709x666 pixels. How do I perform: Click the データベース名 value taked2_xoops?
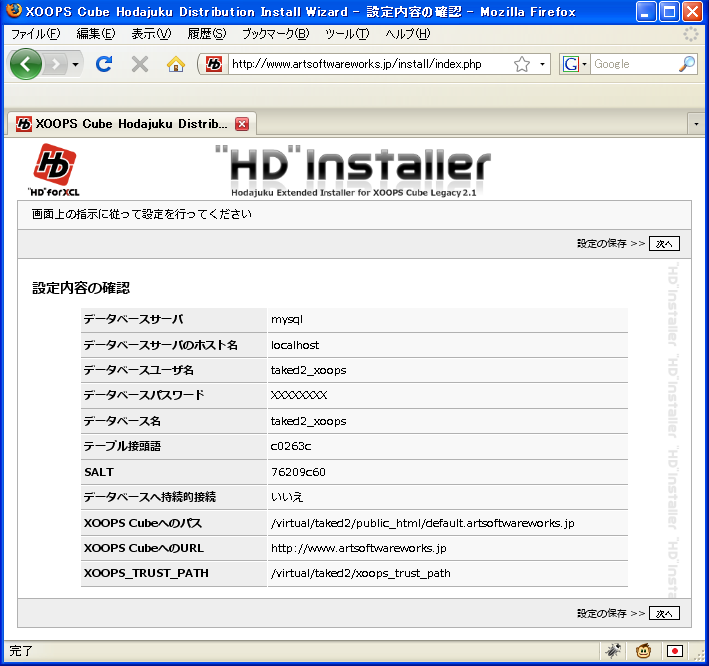(x=308, y=421)
